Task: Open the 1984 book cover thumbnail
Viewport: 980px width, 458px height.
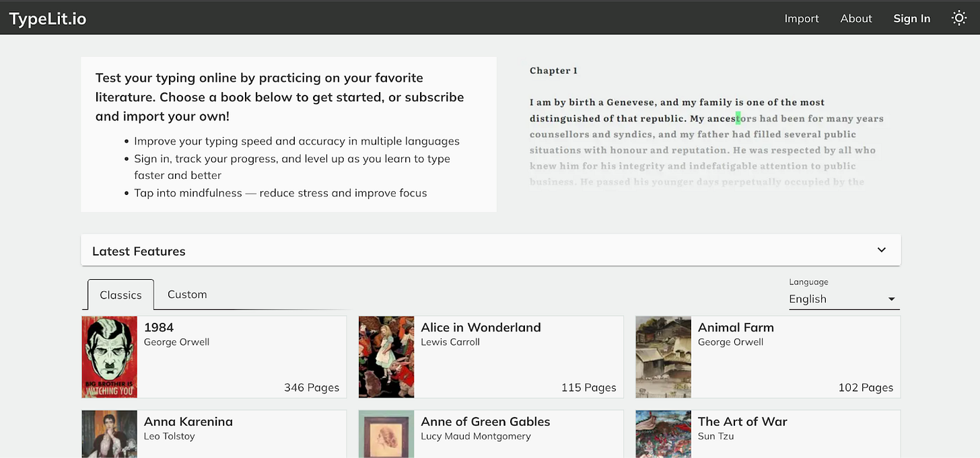Action: click(110, 357)
